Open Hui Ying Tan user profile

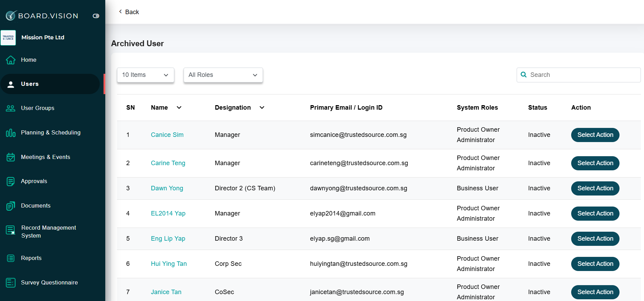point(169,264)
